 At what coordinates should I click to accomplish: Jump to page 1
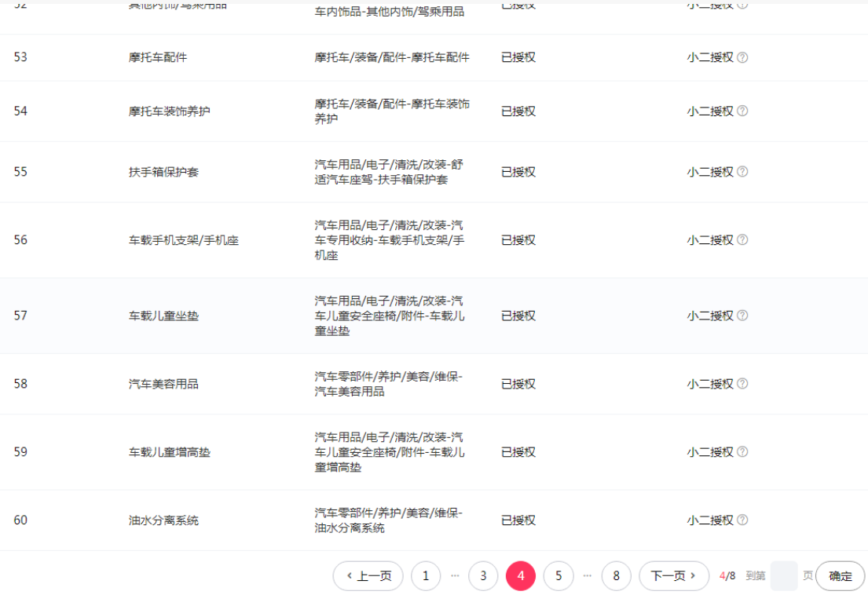click(426, 576)
